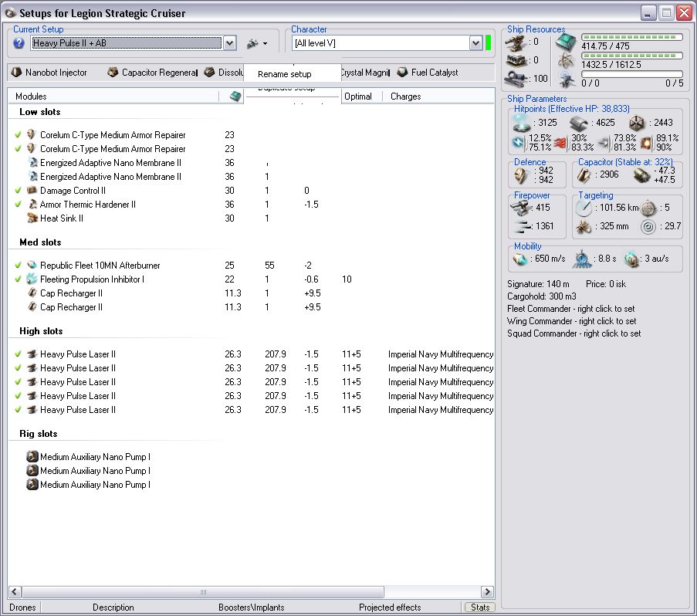Click the blue help question mark icon
697x616 pixels.
(x=19, y=44)
